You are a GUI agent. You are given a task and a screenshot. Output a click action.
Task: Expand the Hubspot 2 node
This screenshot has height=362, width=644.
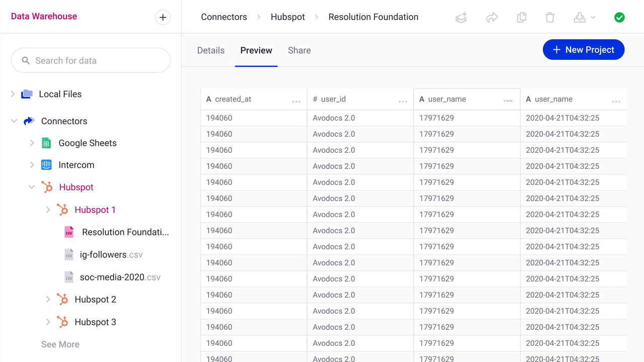click(x=48, y=300)
